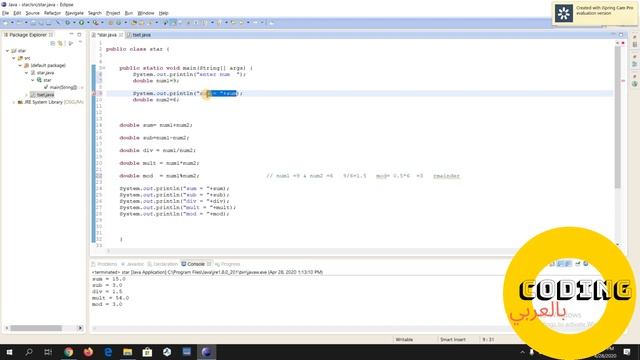Switch to the Problems tab

point(104,264)
